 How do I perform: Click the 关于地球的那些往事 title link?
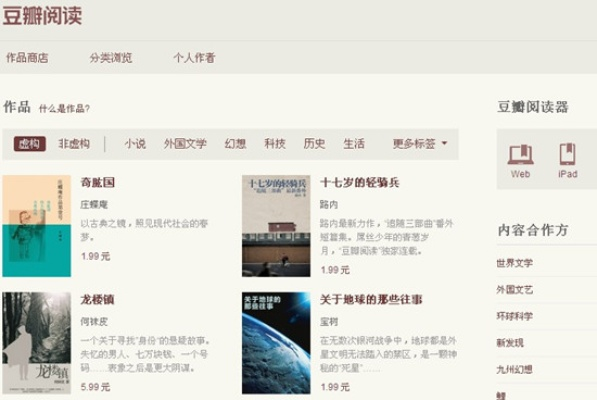(x=371, y=300)
